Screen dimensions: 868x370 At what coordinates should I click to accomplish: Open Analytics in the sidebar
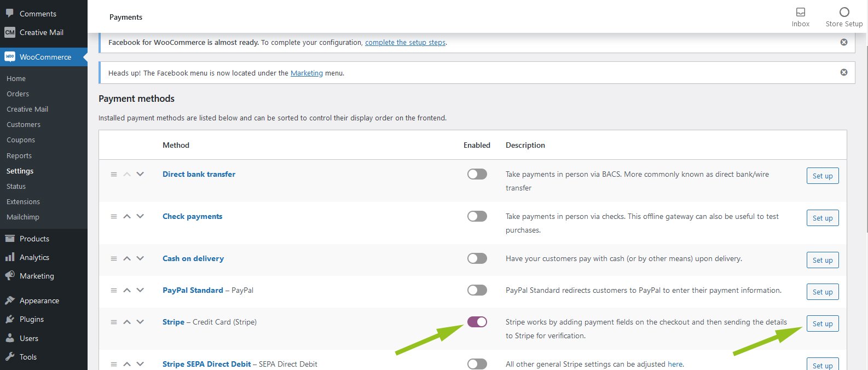[x=34, y=257]
